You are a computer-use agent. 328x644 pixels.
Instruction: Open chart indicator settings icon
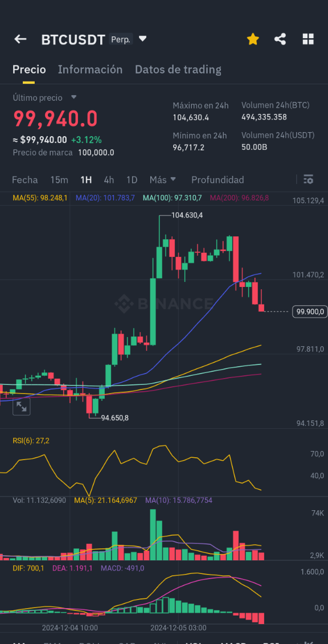(308, 179)
